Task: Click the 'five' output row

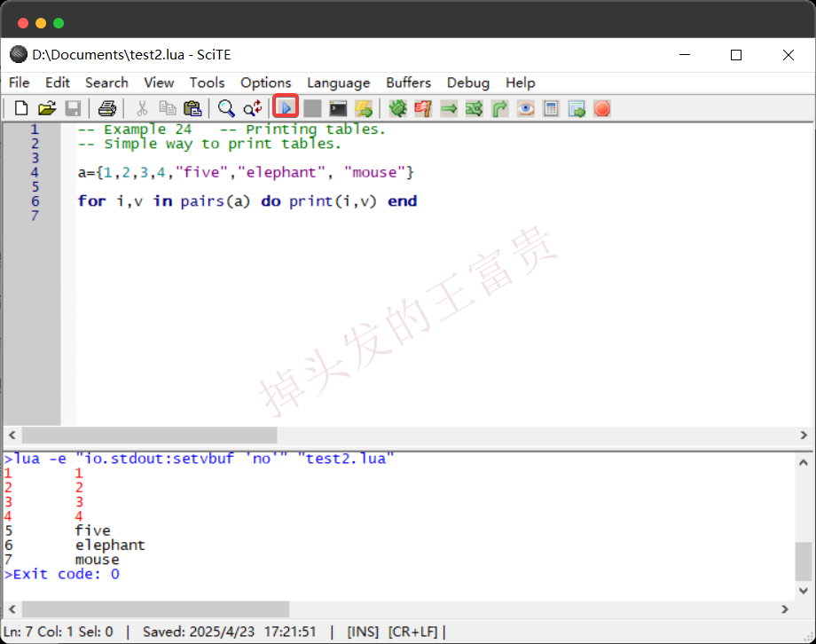Action: (92, 530)
